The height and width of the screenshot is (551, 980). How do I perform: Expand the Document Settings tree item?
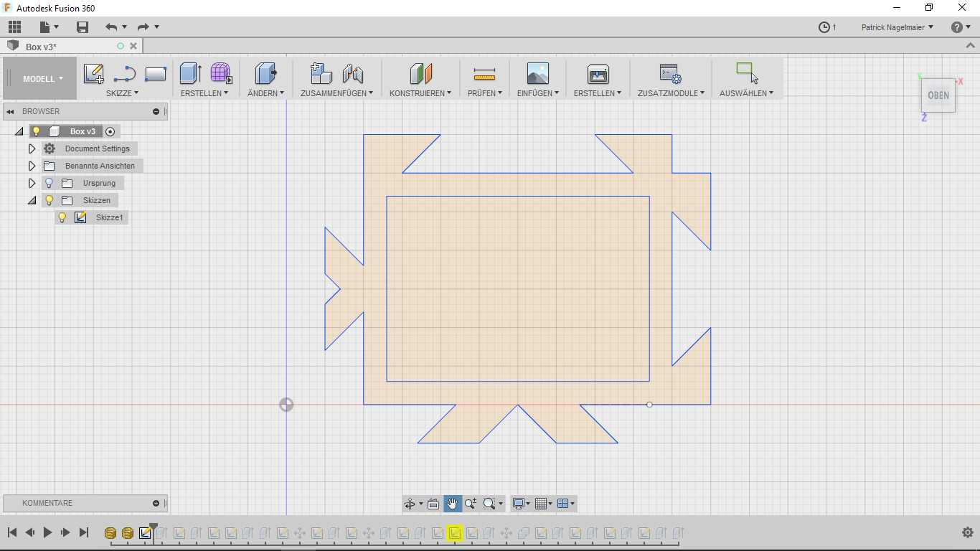(32, 149)
